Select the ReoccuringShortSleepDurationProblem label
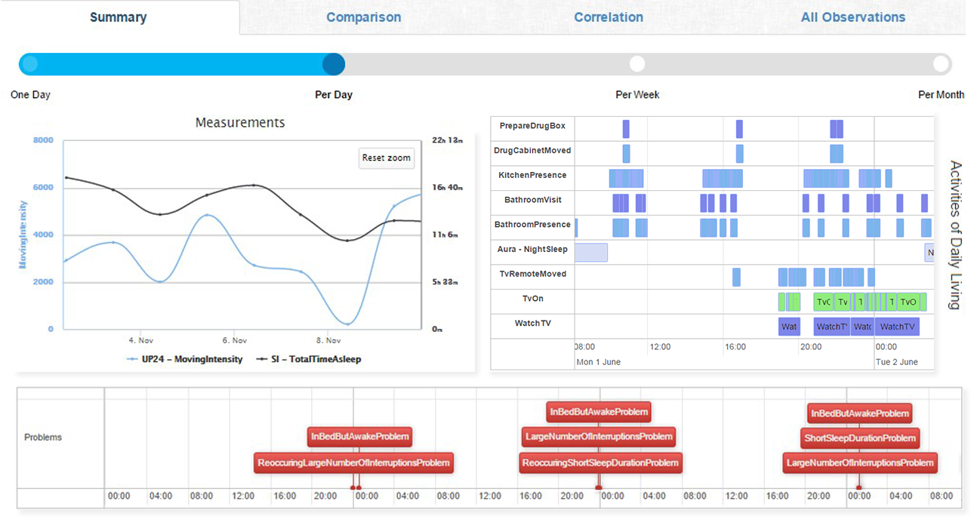980x525 pixels. click(x=600, y=462)
